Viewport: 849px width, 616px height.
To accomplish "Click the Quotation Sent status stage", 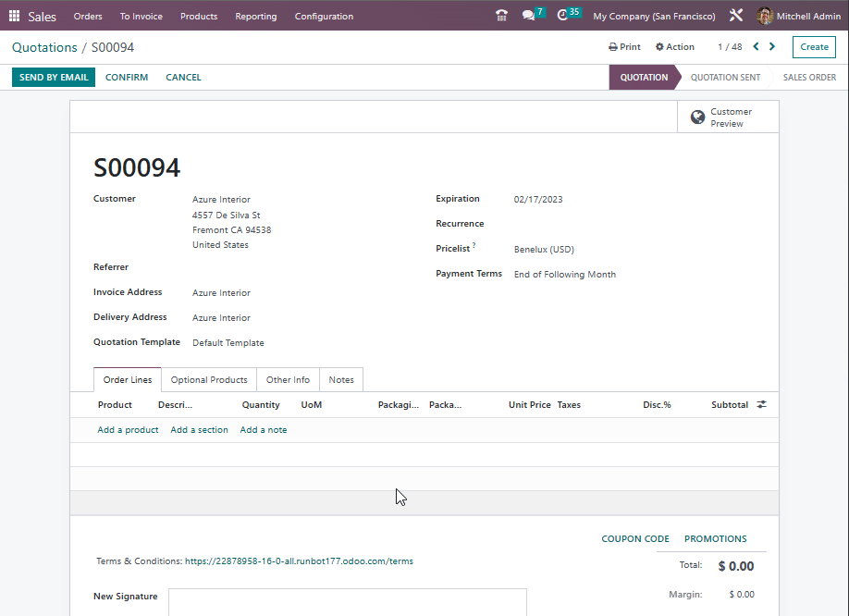I will tap(725, 77).
